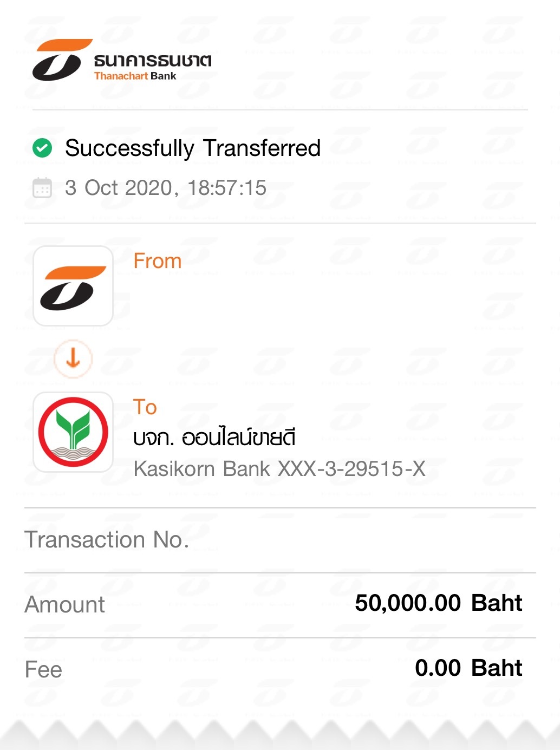Image resolution: width=560 pixels, height=750 pixels.
Task: Click the orange From label
Action: pyautogui.click(x=158, y=261)
